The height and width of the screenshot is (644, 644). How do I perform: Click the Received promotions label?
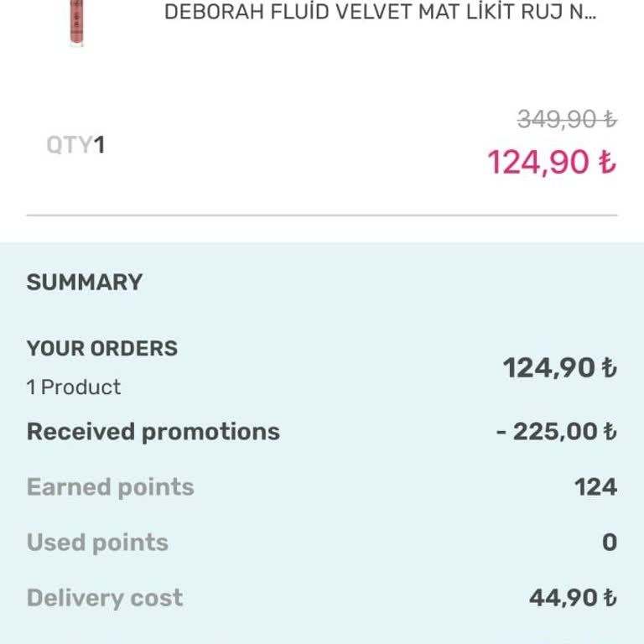point(153,432)
